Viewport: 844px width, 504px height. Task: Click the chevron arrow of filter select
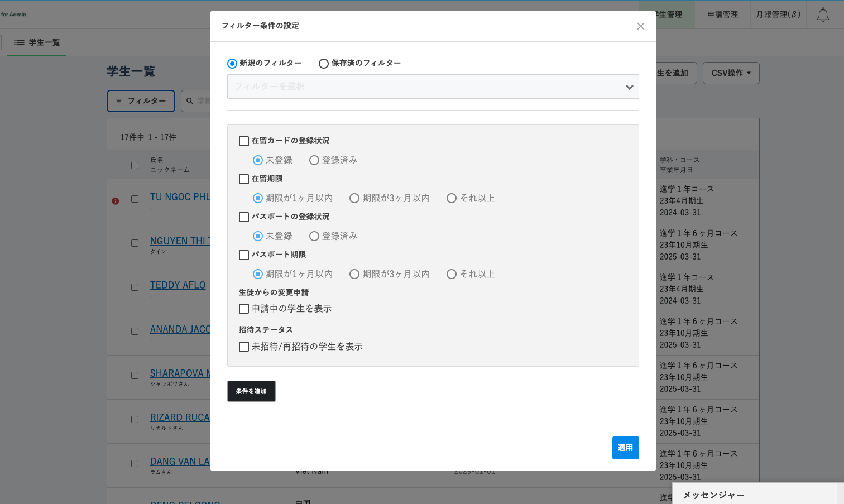point(630,87)
